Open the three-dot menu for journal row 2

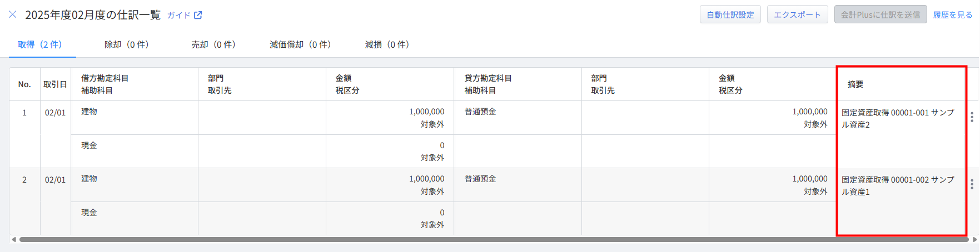click(972, 184)
